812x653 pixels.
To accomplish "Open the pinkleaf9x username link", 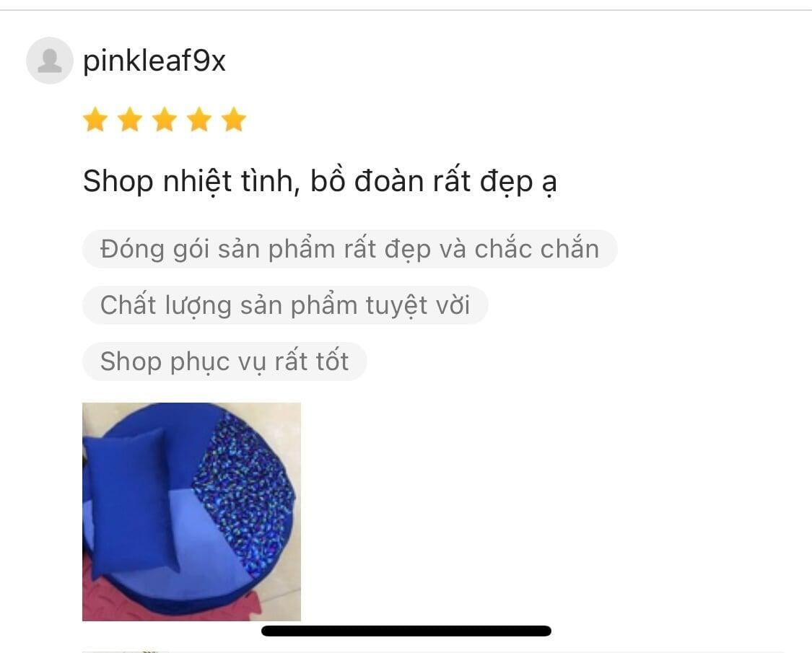I will pos(154,61).
